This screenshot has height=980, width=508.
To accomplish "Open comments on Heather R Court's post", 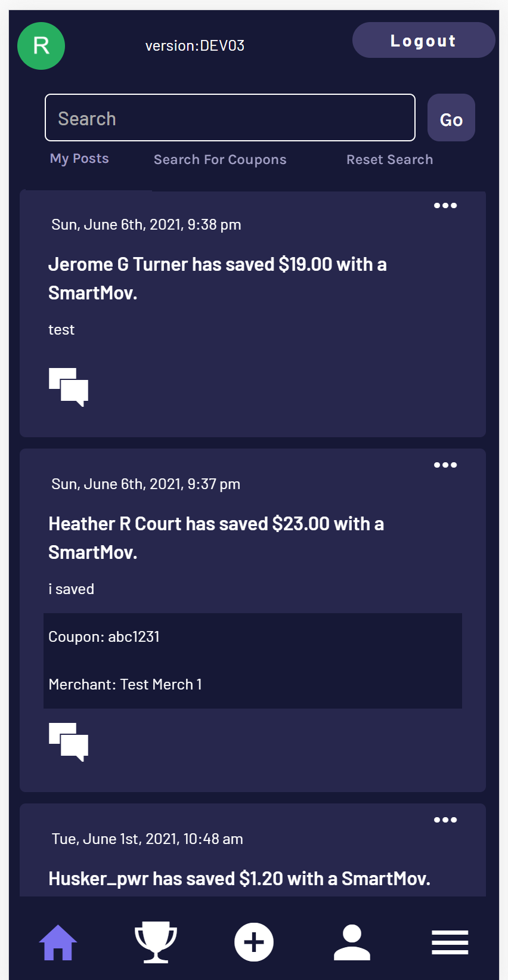I will 68,741.
